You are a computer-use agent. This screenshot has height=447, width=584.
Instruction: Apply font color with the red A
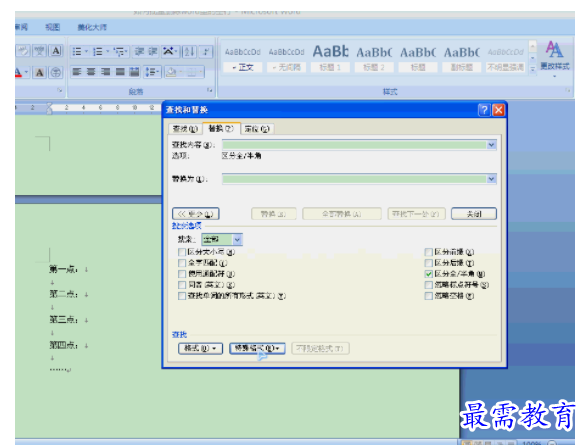coord(18,72)
